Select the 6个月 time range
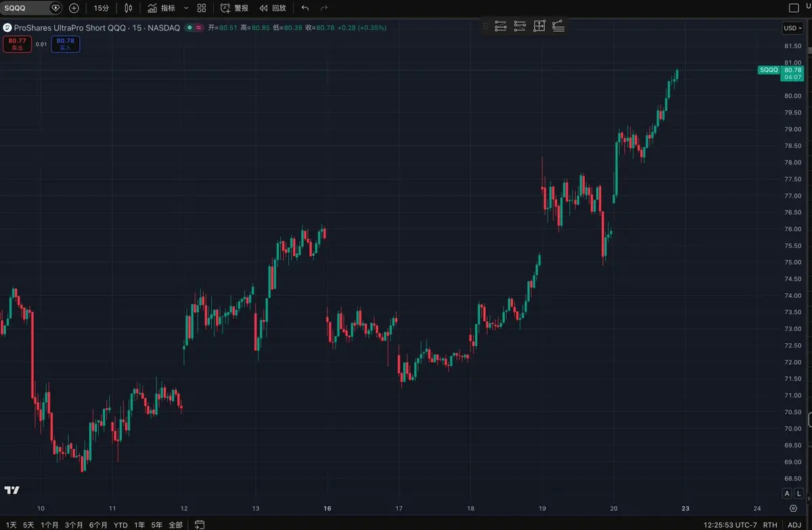 [99, 525]
